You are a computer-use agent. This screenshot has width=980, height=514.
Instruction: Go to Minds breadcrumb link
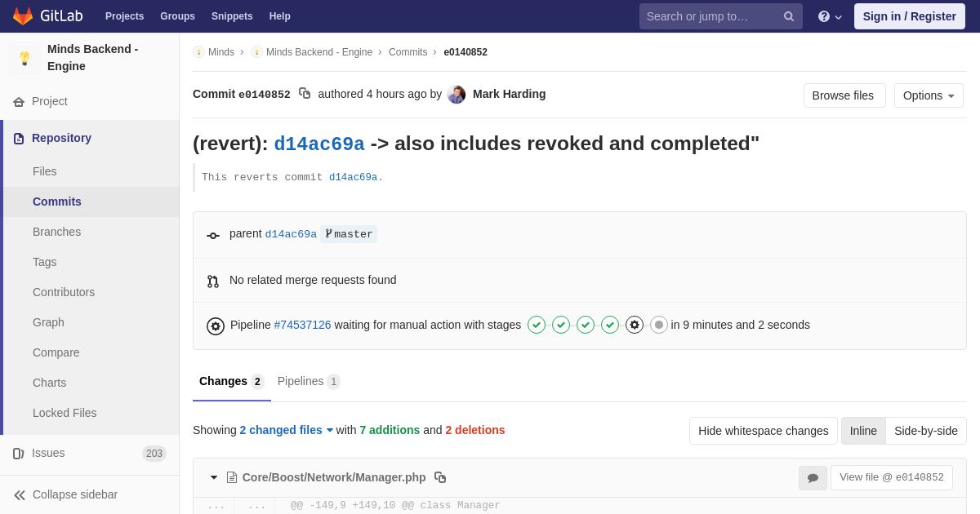[x=221, y=52]
